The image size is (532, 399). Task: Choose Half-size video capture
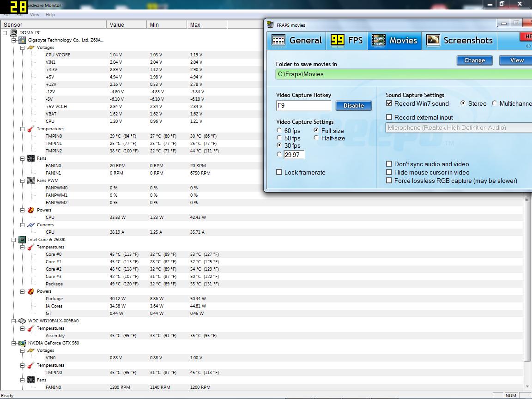(316, 138)
